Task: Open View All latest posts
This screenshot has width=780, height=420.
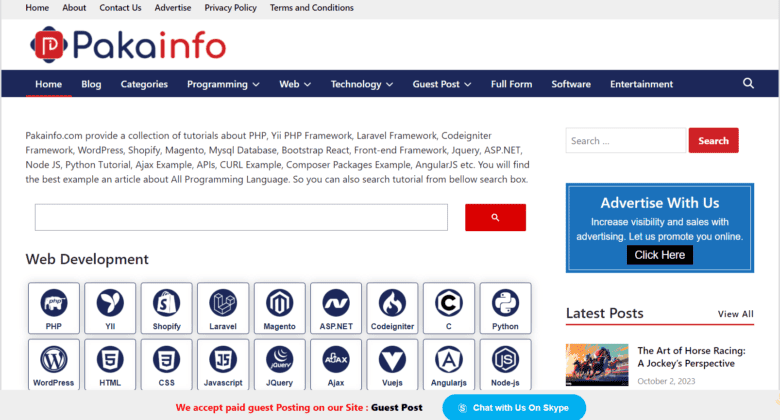Action: pyautogui.click(x=736, y=314)
